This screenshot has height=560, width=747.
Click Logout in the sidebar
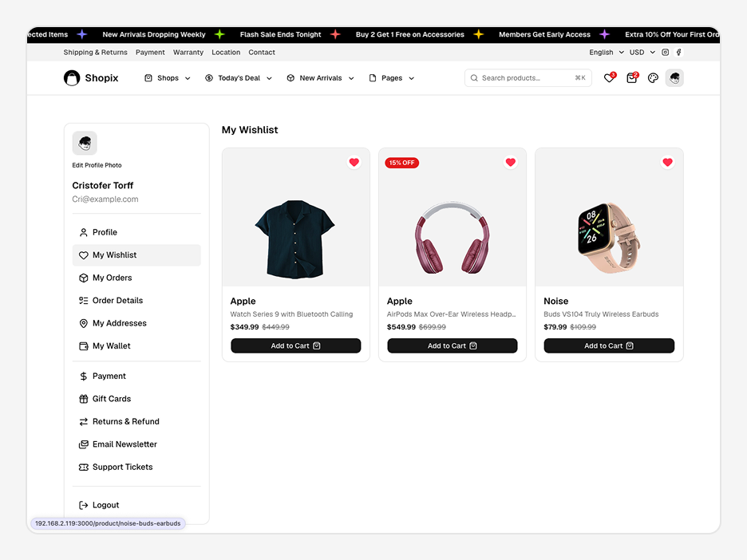(136, 505)
